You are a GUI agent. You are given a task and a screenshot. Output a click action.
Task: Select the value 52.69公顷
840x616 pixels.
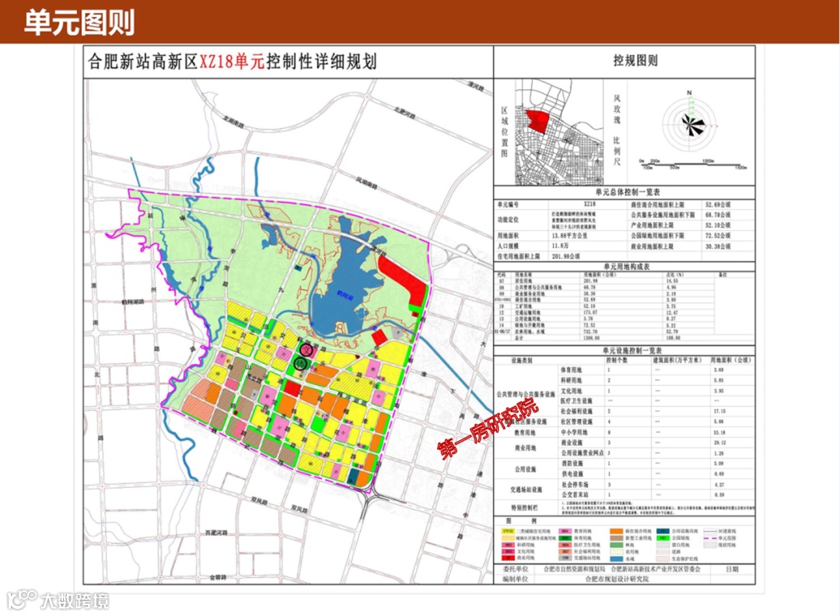pos(719,205)
